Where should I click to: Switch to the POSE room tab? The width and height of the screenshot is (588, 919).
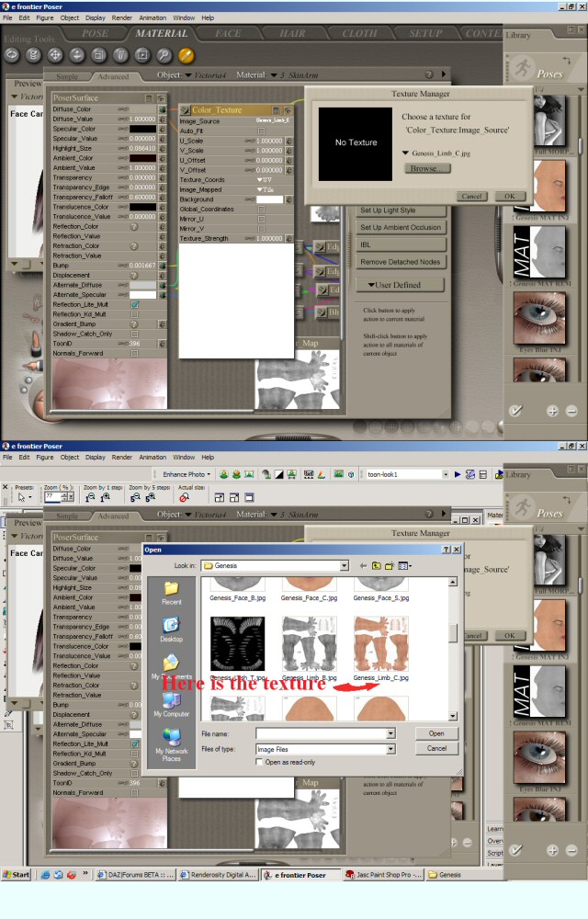point(95,33)
